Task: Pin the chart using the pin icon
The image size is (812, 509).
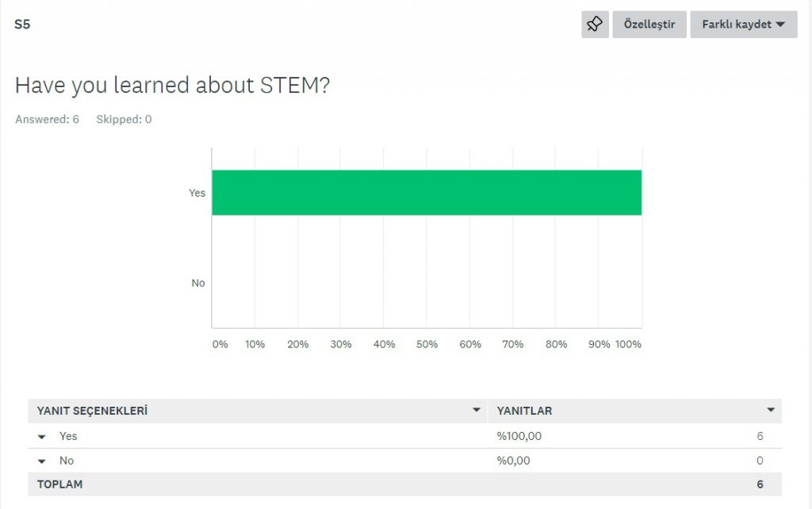Action: pyautogui.click(x=594, y=25)
